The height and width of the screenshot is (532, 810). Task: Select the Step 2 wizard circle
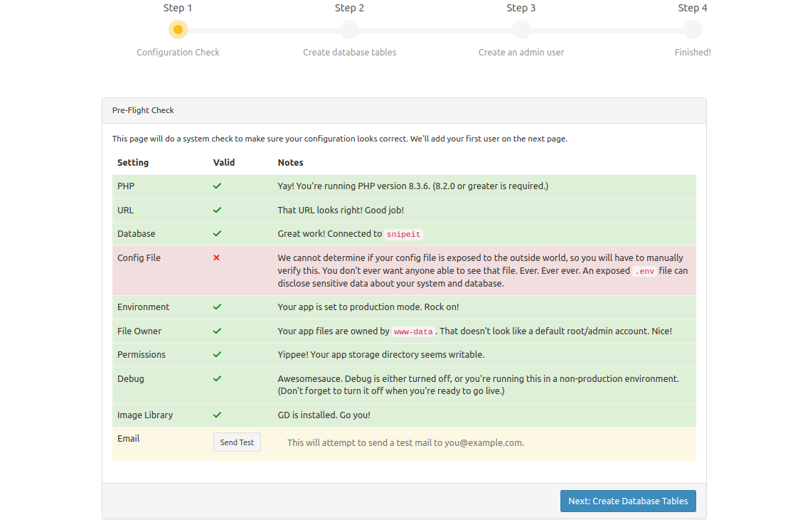tap(349, 29)
